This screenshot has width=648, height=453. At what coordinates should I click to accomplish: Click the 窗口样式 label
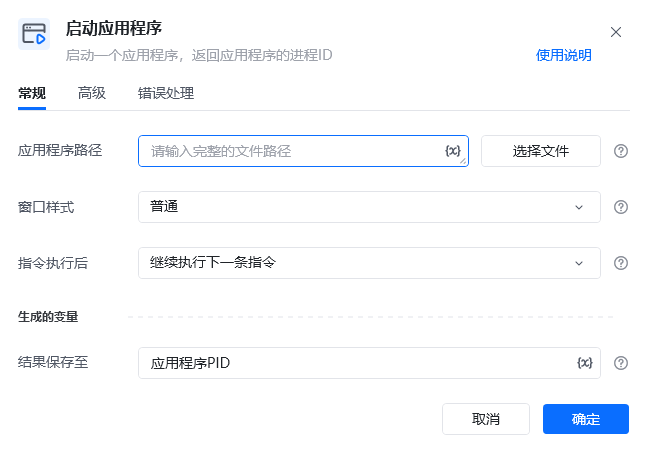(x=46, y=207)
